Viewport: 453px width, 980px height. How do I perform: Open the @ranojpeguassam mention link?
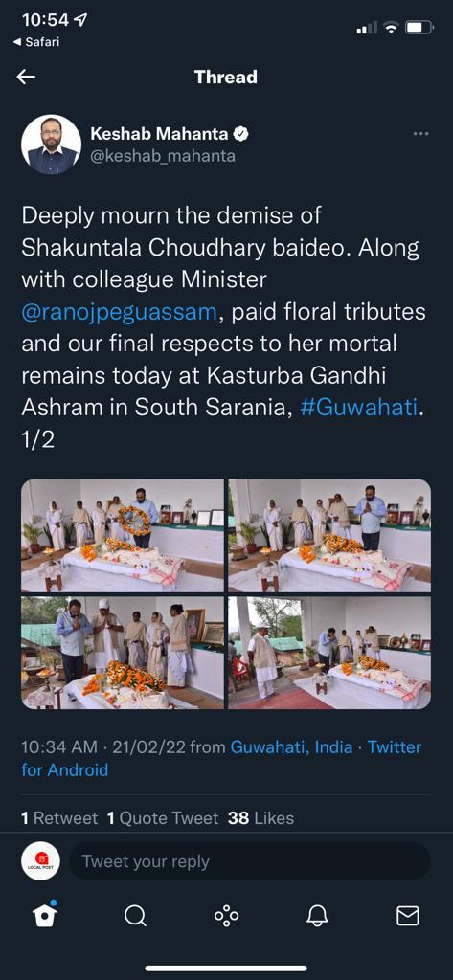119,312
